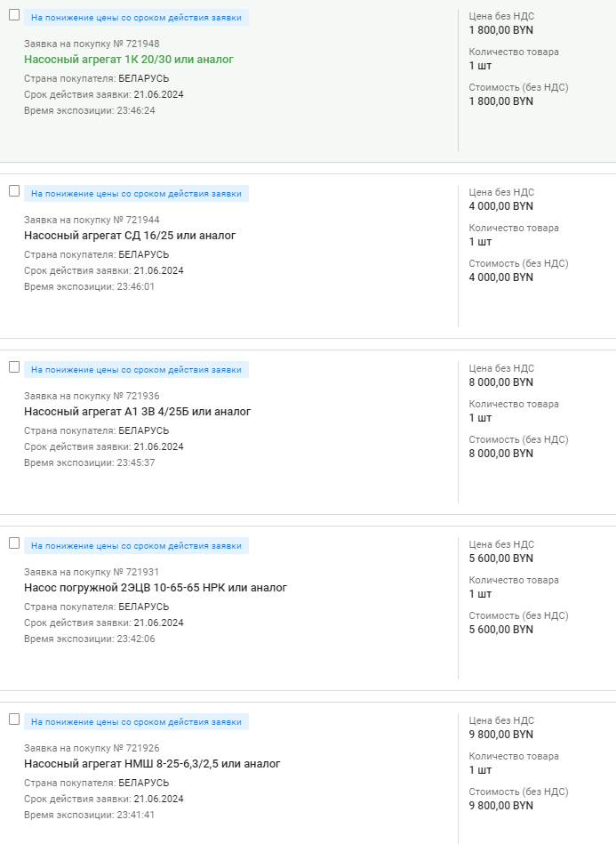Viewport: 616px width, 844px height.
Task: Enable checkbox for request № 721926
Action: point(14,719)
